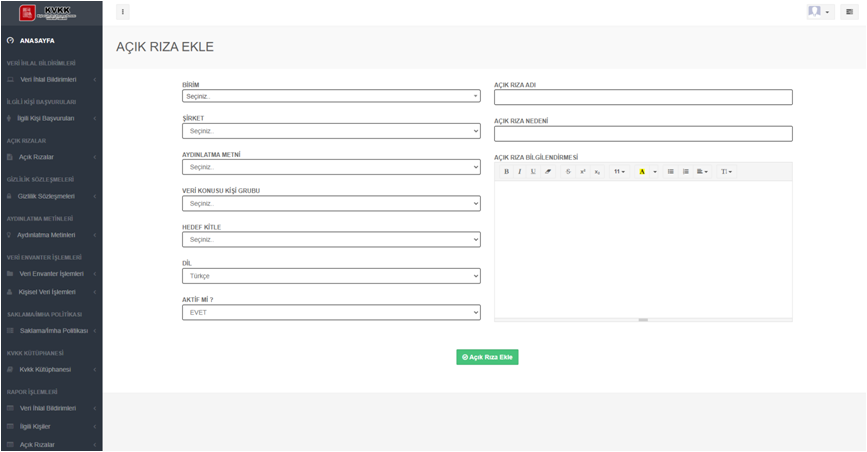Screen dimensions: 867x452
Task: Open the ŞİRKET dropdown
Action: tap(331, 131)
